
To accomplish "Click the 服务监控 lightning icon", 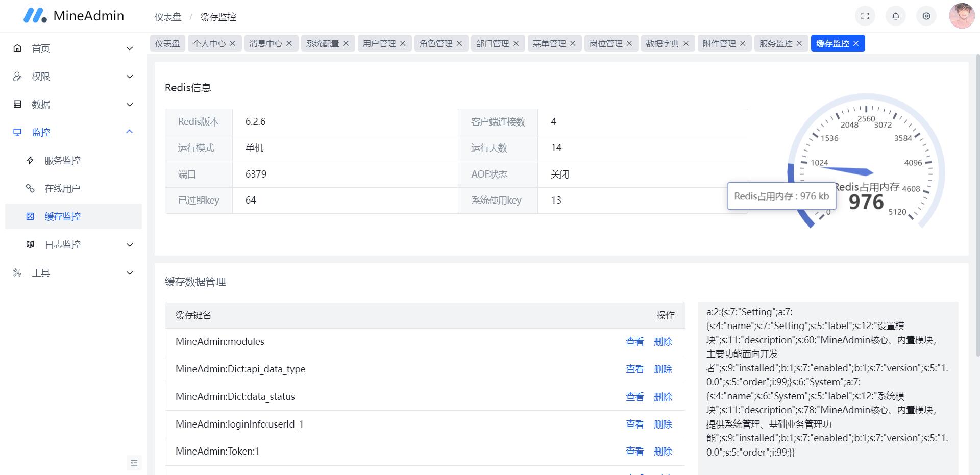I will pyautogui.click(x=30, y=160).
